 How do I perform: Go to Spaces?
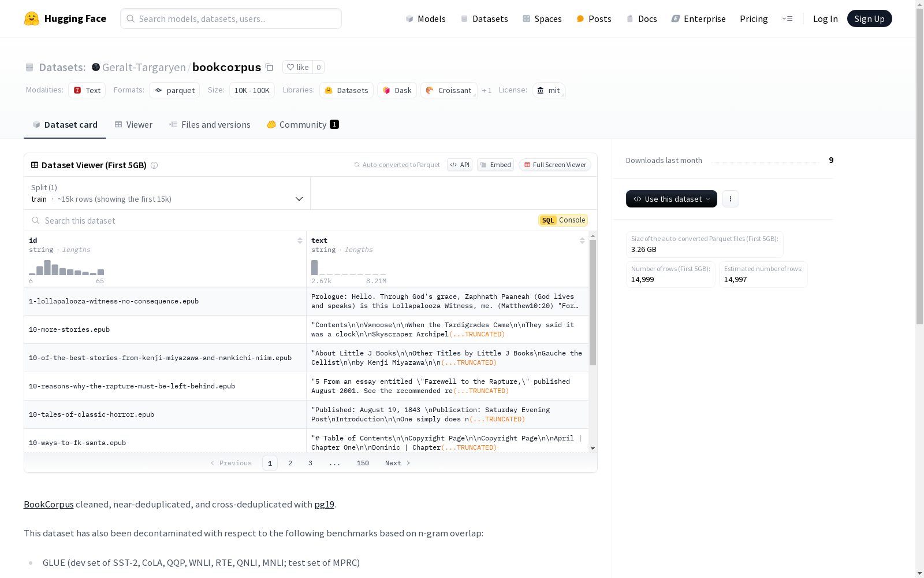click(x=542, y=18)
